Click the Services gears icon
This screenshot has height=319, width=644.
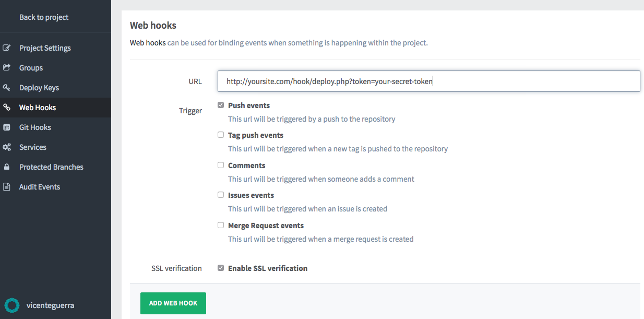pyautogui.click(x=7, y=147)
